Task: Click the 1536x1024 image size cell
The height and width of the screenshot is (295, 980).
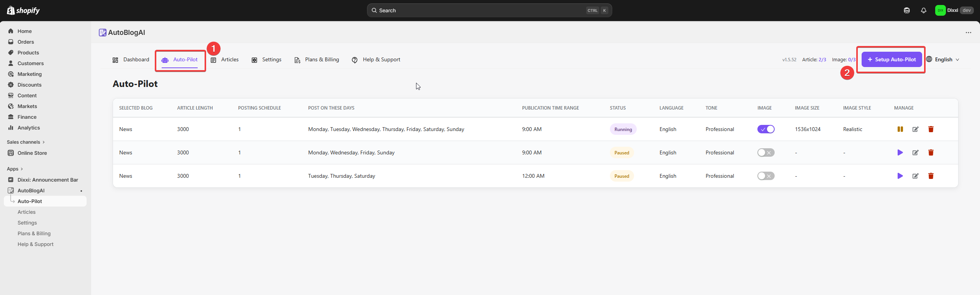Action: pyautogui.click(x=808, y=129)
